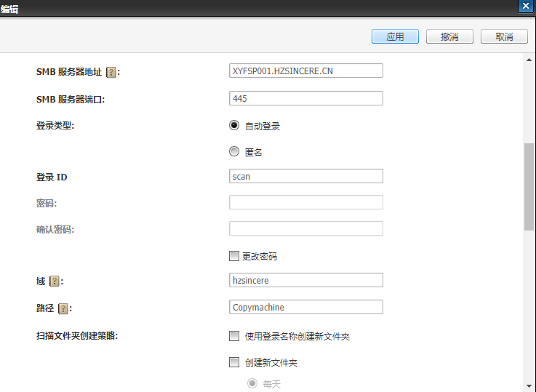Close the 编辑 dialog window
The image size is (536, 392).
[524, 6]
